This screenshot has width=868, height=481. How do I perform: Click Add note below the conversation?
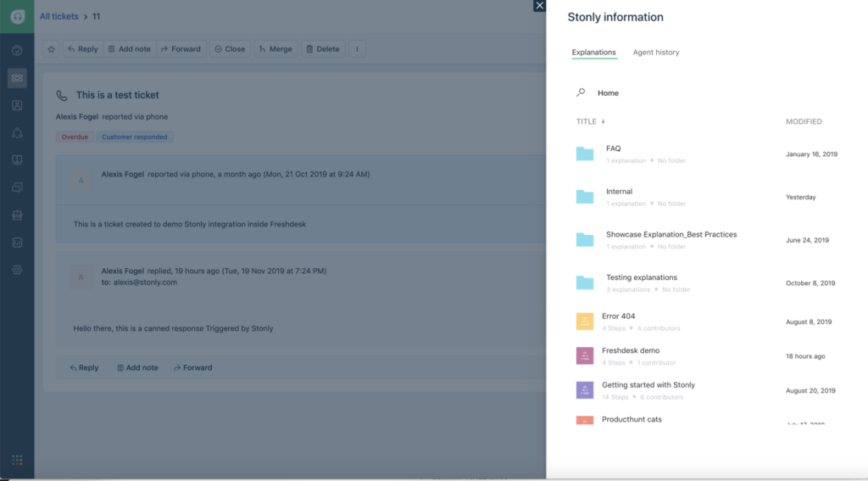[x=137, y=367]
